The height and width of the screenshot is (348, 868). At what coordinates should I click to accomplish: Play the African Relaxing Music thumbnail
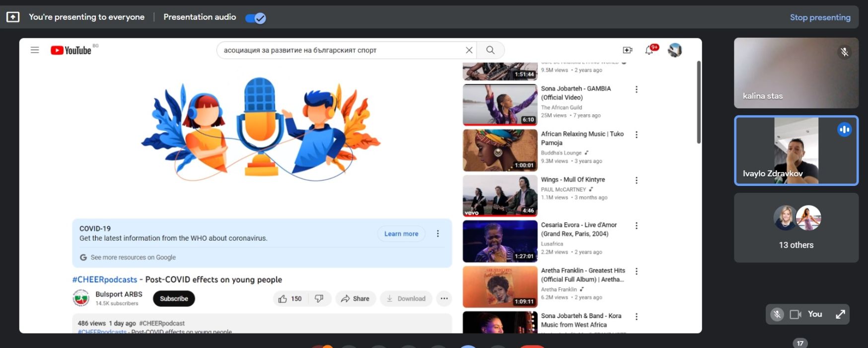(x=500, y=150)
